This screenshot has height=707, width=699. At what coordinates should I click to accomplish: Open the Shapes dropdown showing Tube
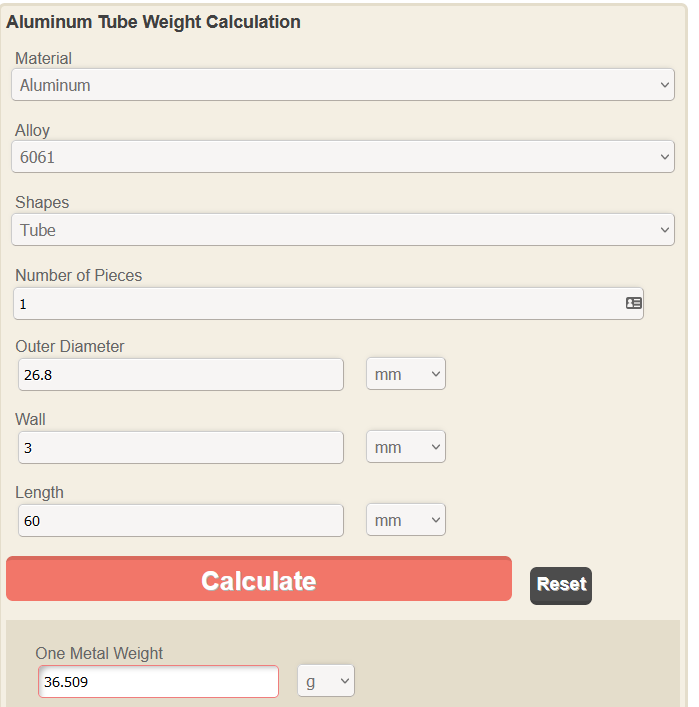(343, 230)
